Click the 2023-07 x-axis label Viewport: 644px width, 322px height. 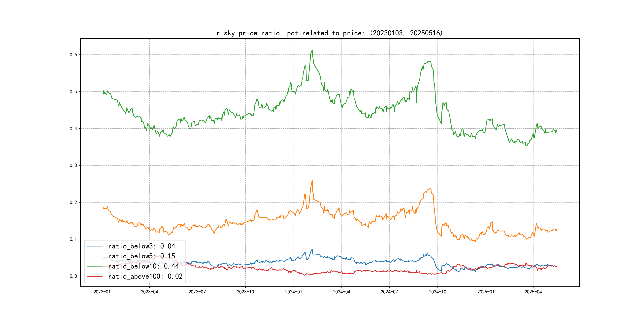pos(197,292)
